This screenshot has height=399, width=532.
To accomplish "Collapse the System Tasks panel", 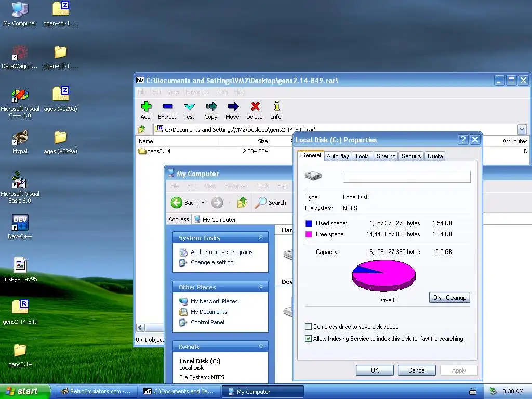I will point(261,237).
